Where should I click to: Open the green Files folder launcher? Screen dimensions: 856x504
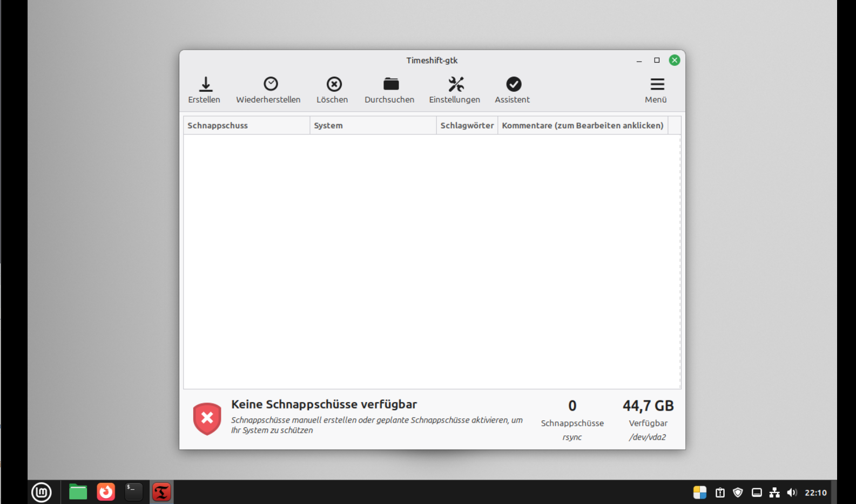(x=78, y=492)
